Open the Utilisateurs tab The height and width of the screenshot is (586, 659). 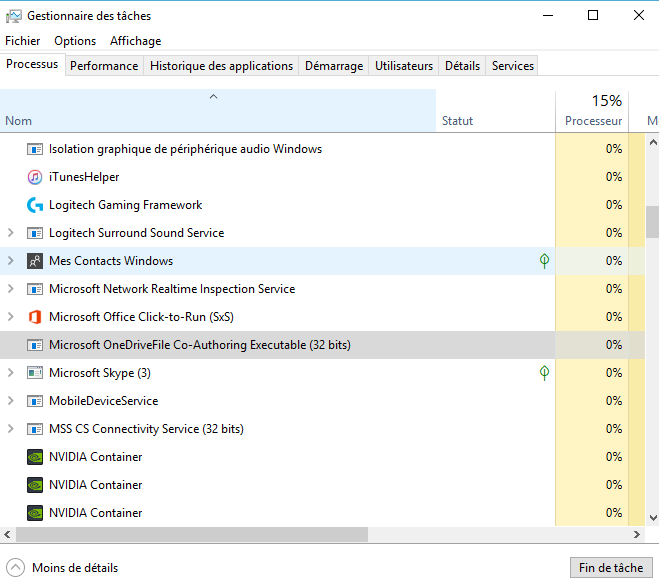click(x=404, y=66)
